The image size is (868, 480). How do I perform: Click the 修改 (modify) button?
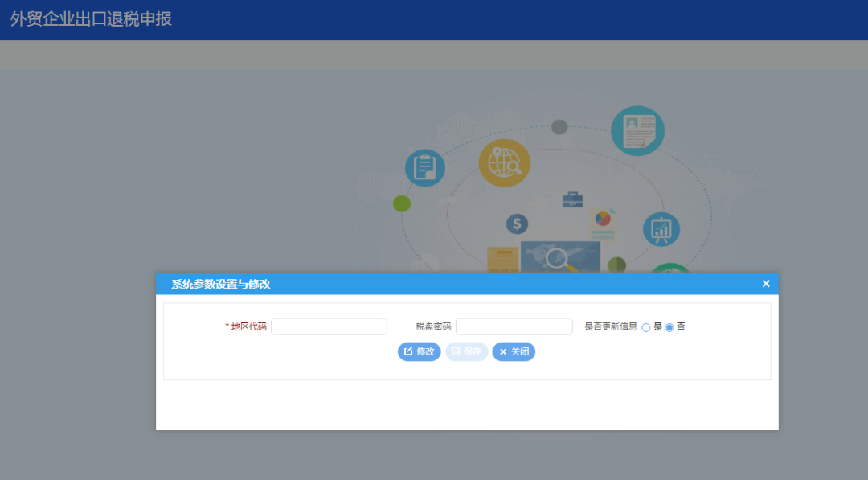tap(419, 351)
